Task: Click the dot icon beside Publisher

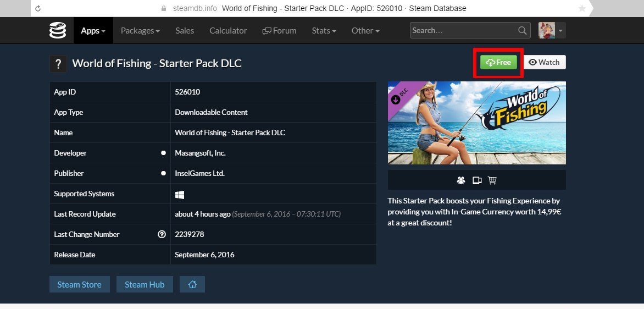Action: click(x=163, y=173)
